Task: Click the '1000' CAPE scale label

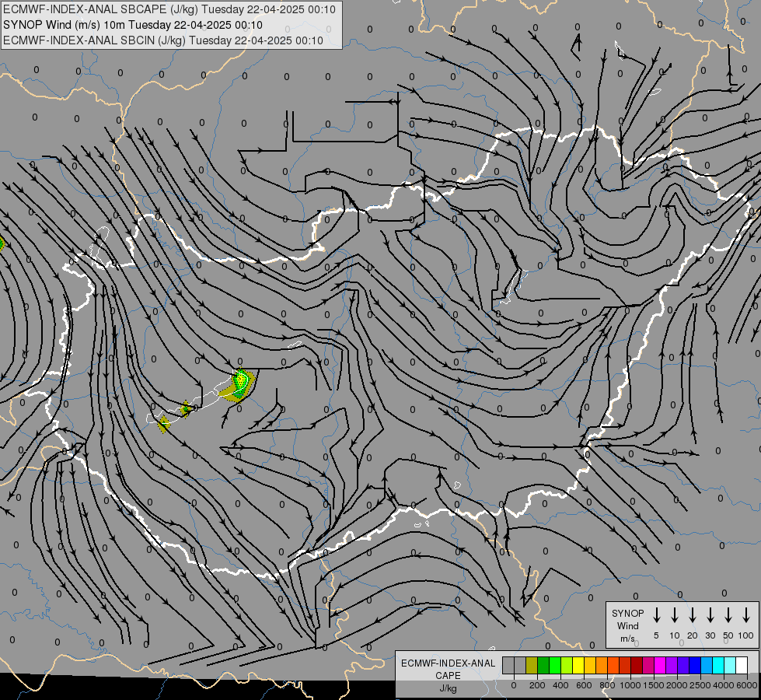Action: coord(630,685)
